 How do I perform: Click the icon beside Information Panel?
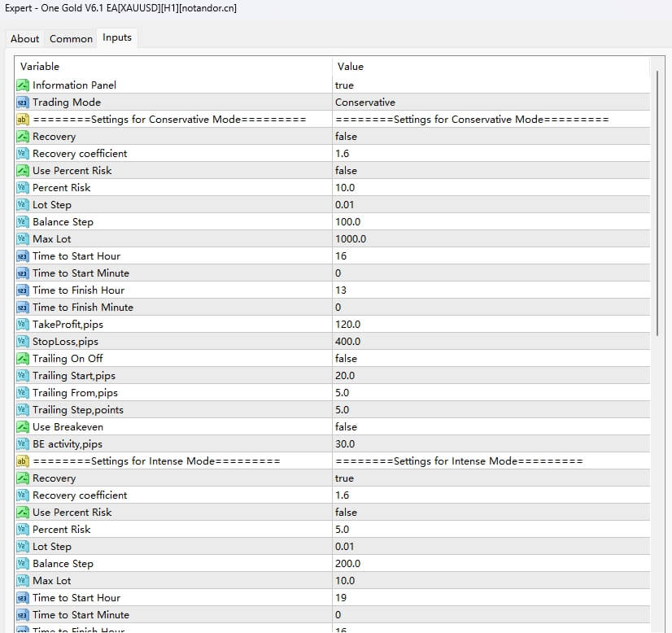23,85
